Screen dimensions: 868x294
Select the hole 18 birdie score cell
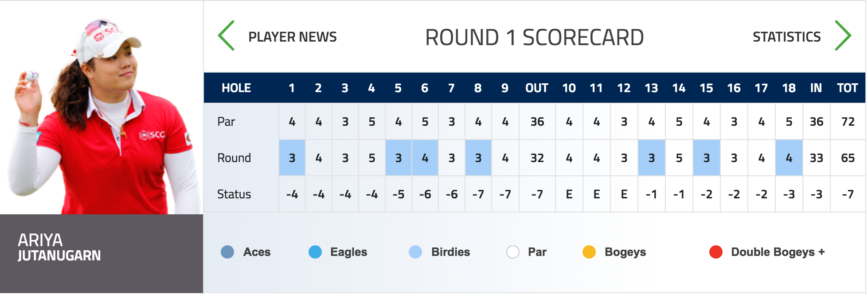pos(789,158)
